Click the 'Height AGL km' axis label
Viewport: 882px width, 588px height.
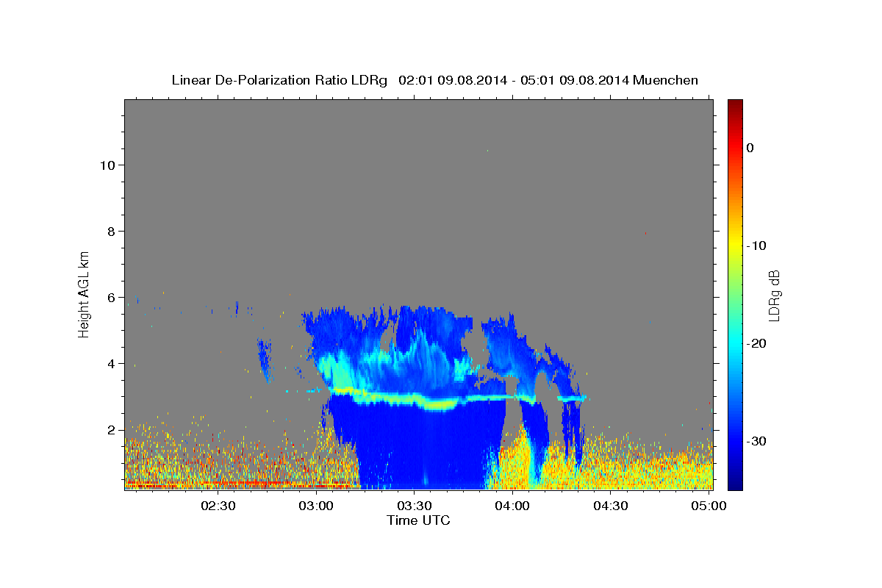click(x=85, y=295)
